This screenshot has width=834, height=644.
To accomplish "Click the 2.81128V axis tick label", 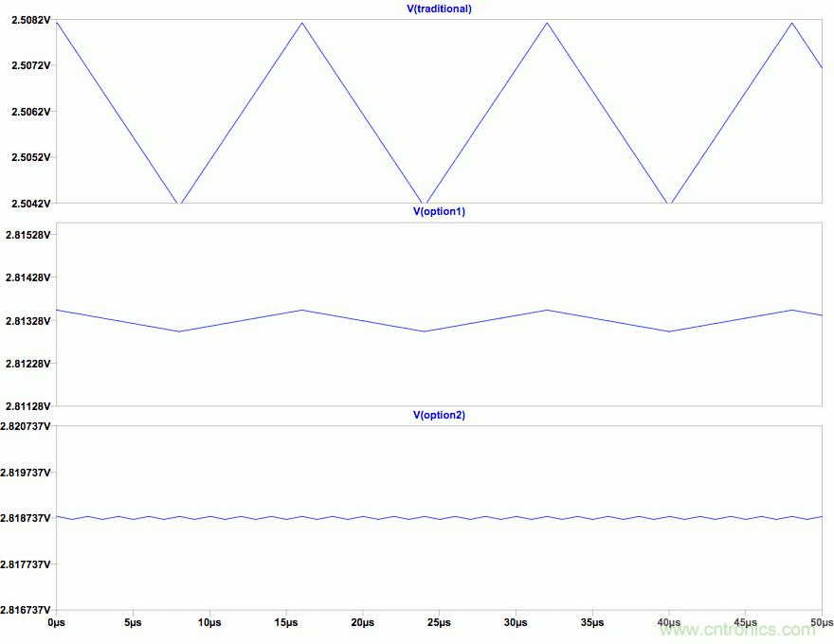I will click(x=28, y=406).
